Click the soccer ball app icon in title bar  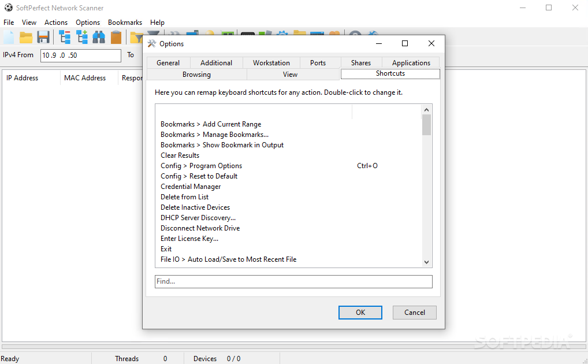(8, 8)
